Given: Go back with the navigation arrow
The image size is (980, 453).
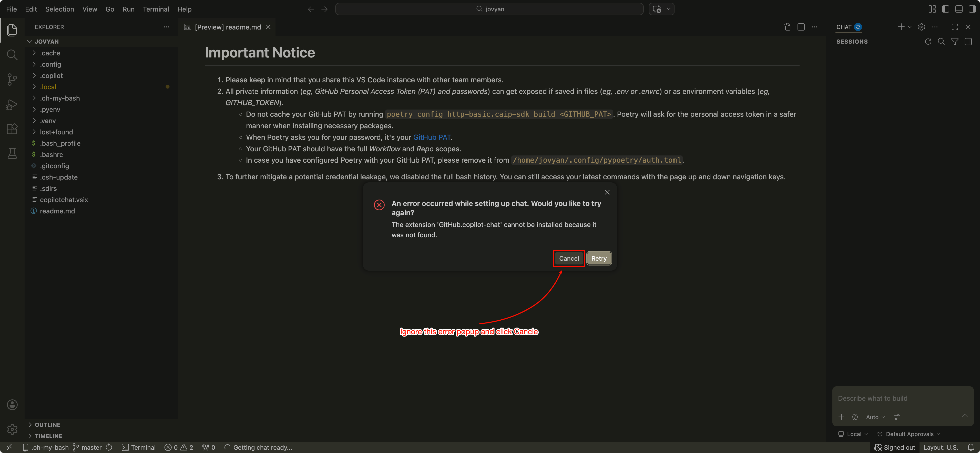Looking at the screenshot, I should pos(311,9).
